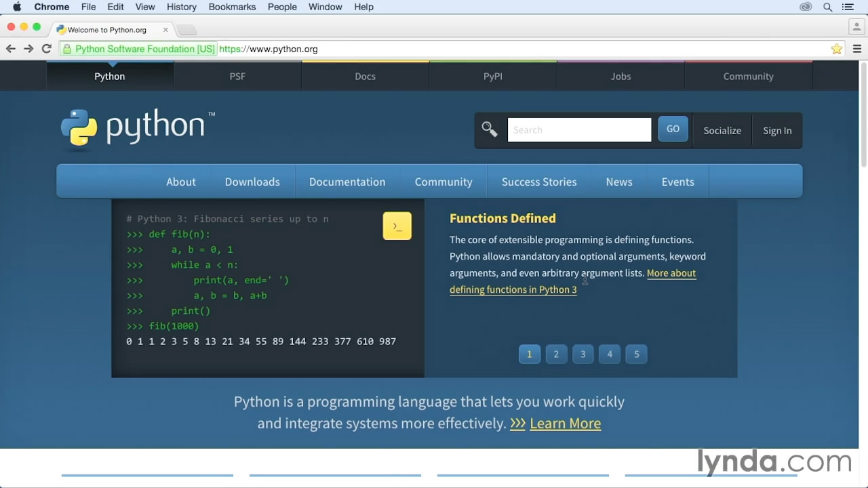
Task: Select slide 2 in carousel
Action: click(x=556, y=354)
